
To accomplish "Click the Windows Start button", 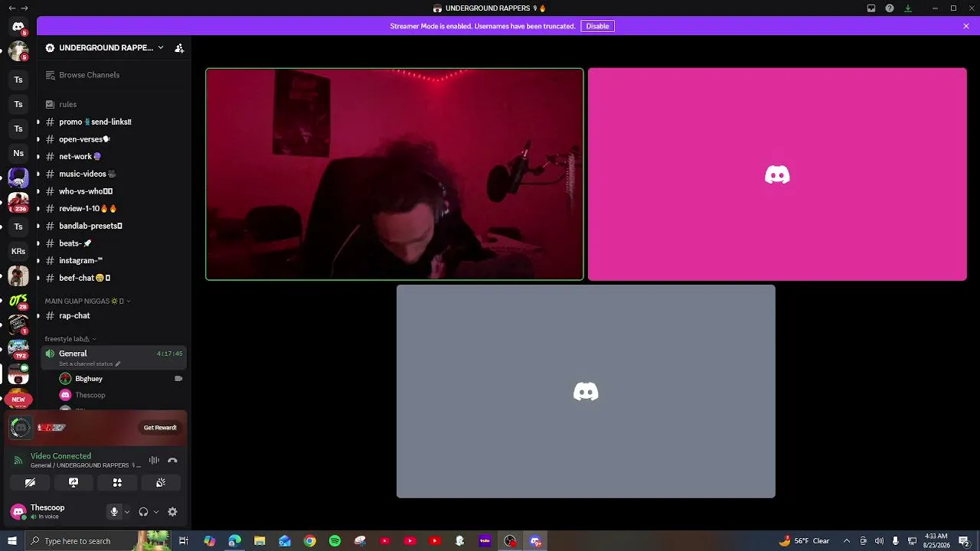I will tap(12, 541).
